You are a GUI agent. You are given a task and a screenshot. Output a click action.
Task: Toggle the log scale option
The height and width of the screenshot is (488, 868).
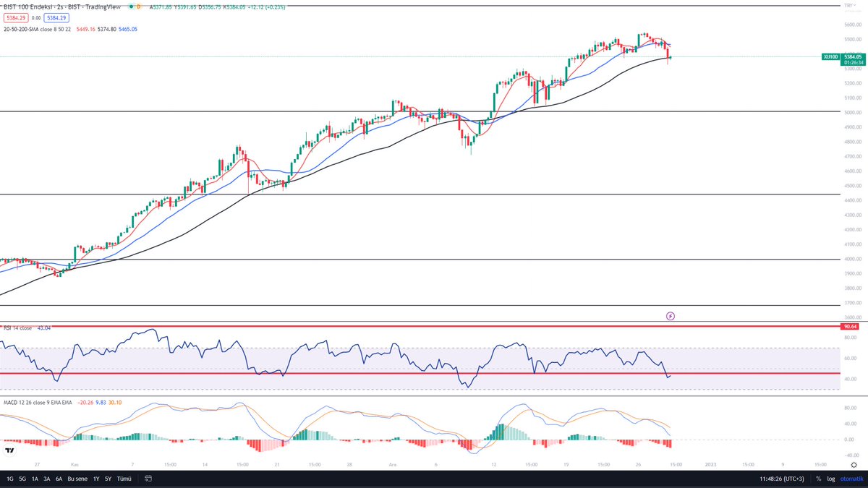point(832,479)
